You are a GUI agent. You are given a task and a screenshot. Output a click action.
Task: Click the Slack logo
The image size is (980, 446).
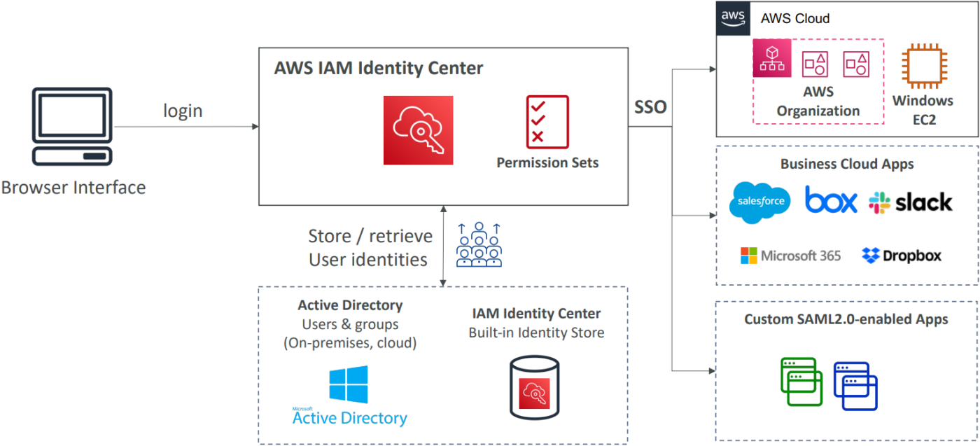910,203
